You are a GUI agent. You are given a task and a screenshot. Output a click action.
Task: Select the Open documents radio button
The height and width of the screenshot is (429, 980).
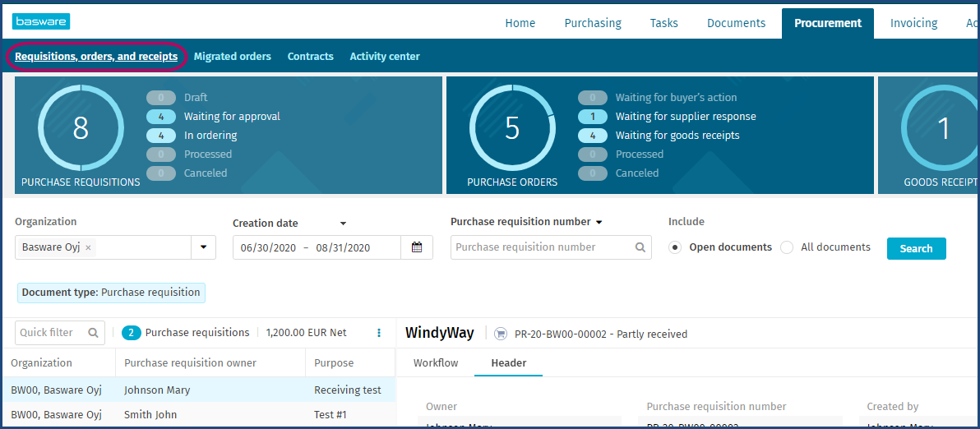(x=674, y=247)
